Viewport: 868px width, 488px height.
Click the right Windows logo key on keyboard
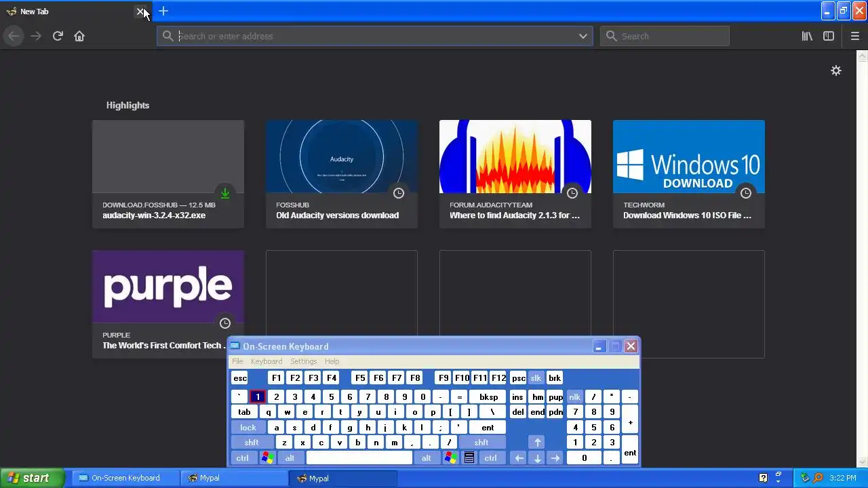(450, 458)
